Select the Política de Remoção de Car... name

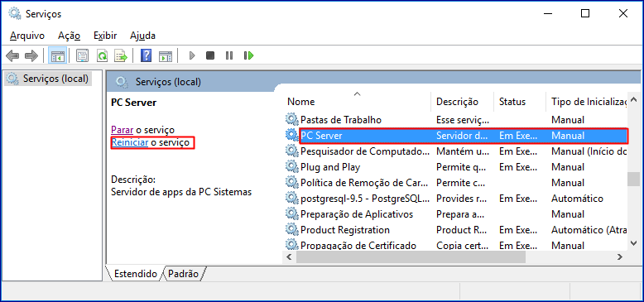[x=364, y=183]
